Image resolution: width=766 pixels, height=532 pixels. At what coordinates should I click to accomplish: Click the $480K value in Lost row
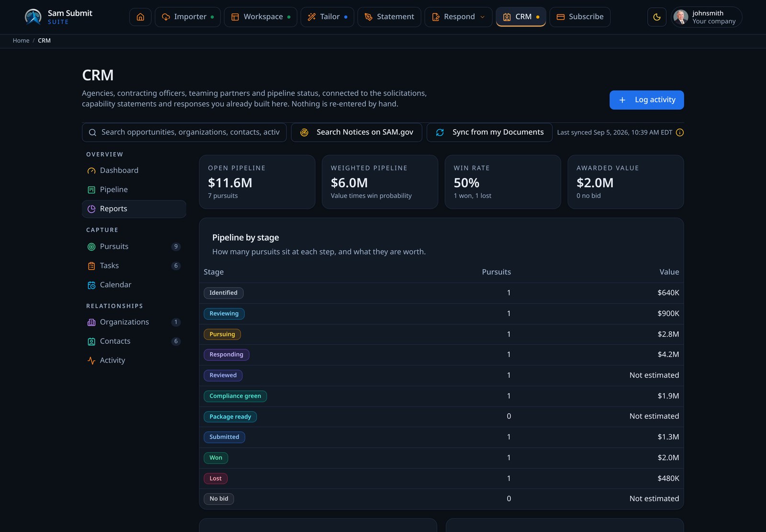coord(668,478)
